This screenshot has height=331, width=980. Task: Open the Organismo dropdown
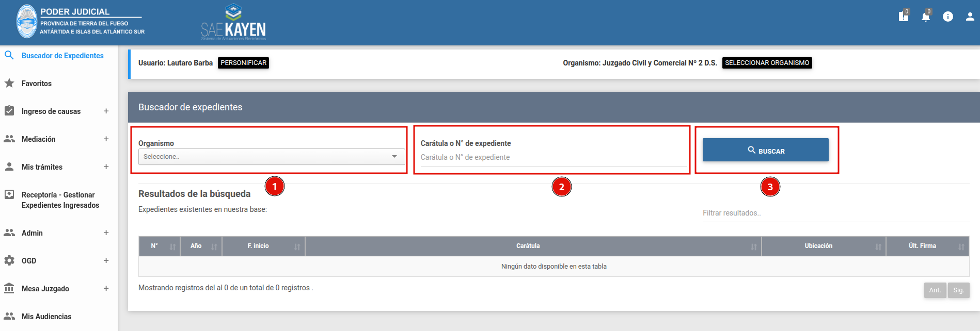[271, 157]
